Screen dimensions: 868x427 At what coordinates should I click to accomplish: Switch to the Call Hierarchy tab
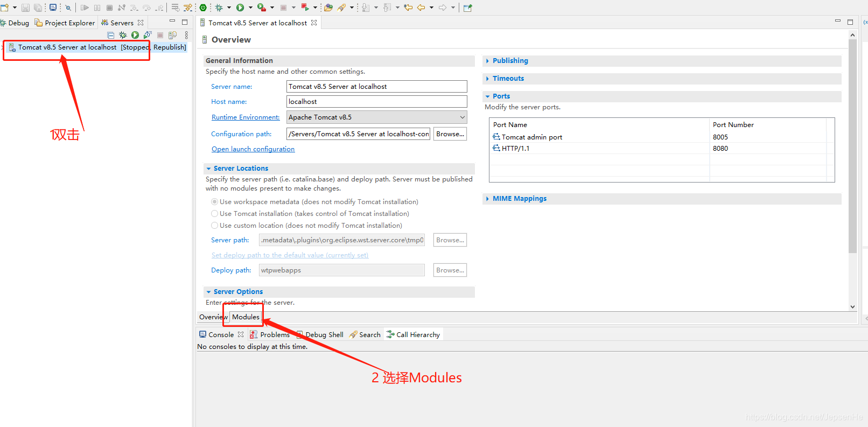414,334
